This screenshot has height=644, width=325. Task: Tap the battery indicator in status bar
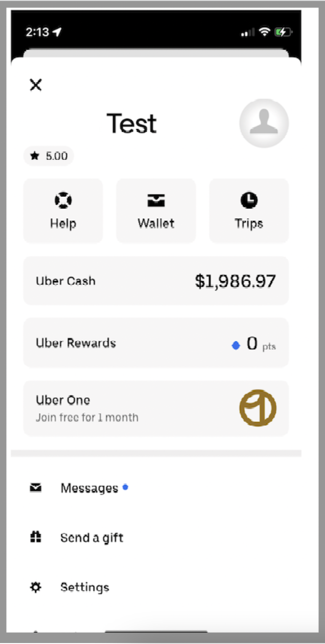click(283, 32)
